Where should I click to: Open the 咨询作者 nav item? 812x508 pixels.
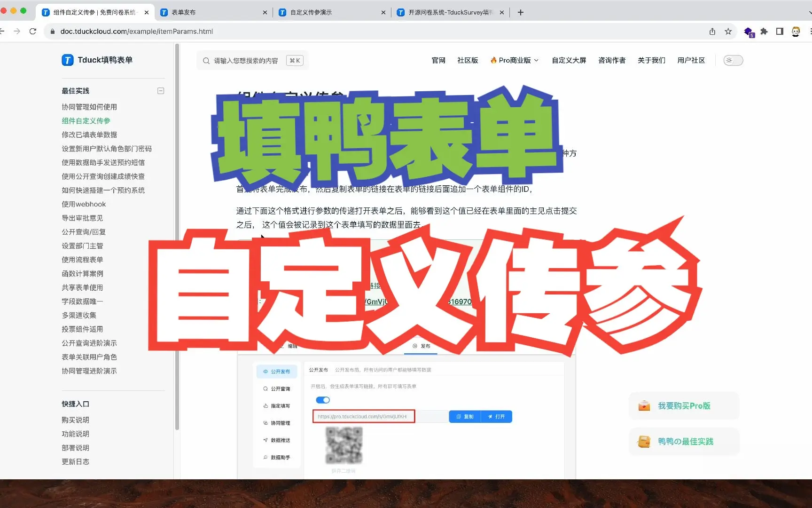(x=612, y=60)
